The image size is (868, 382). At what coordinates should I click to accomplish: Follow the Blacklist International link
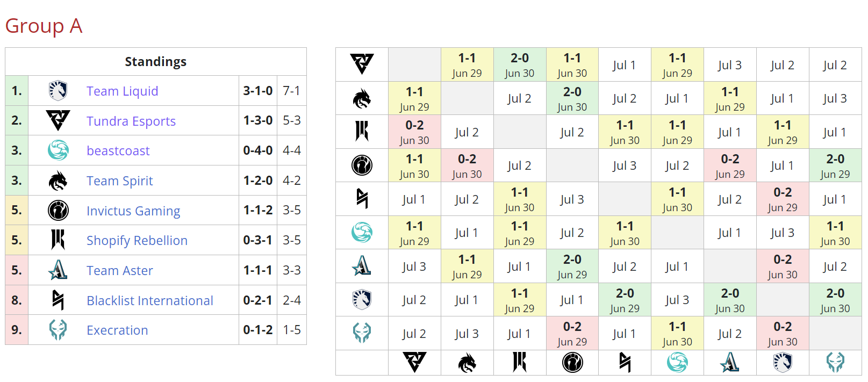coord(150,301)
